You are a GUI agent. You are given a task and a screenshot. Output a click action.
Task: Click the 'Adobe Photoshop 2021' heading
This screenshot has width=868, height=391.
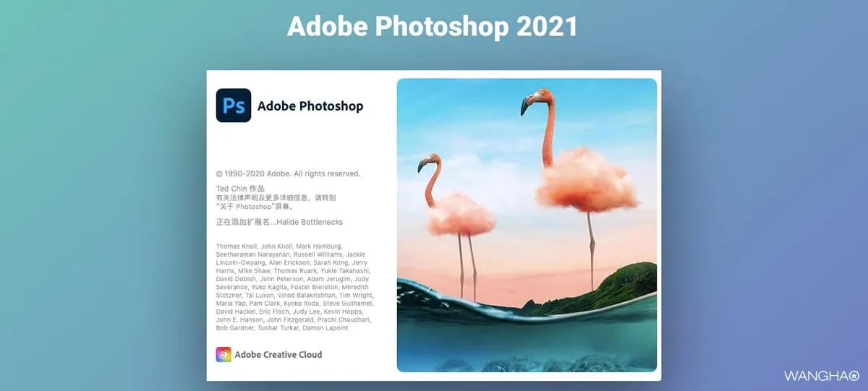433,27
